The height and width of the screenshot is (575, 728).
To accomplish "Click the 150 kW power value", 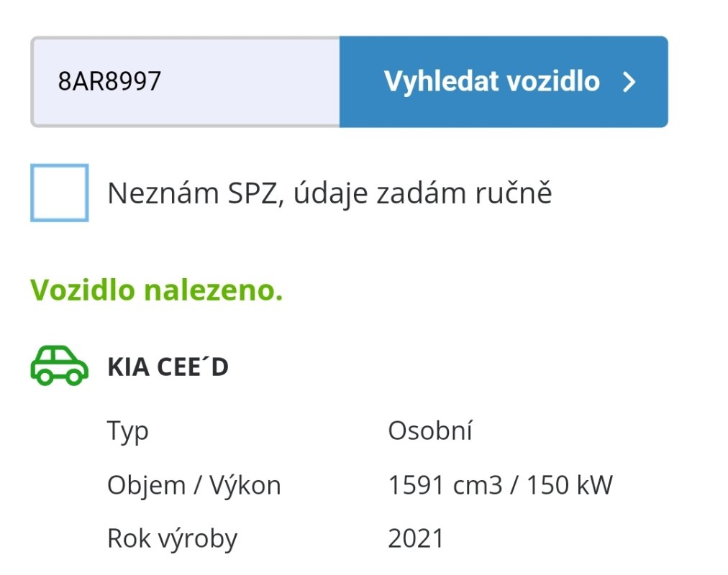I will tap(570, 485).
